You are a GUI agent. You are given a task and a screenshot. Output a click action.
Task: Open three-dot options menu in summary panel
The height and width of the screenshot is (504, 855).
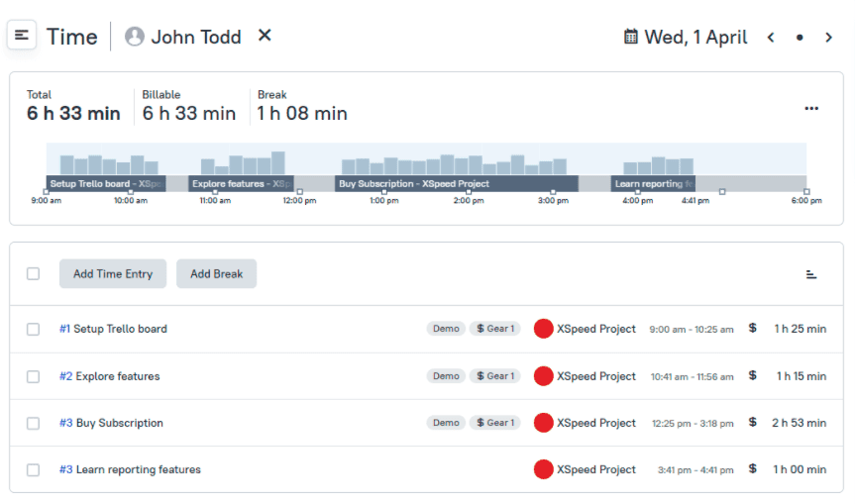click(811, 109)
